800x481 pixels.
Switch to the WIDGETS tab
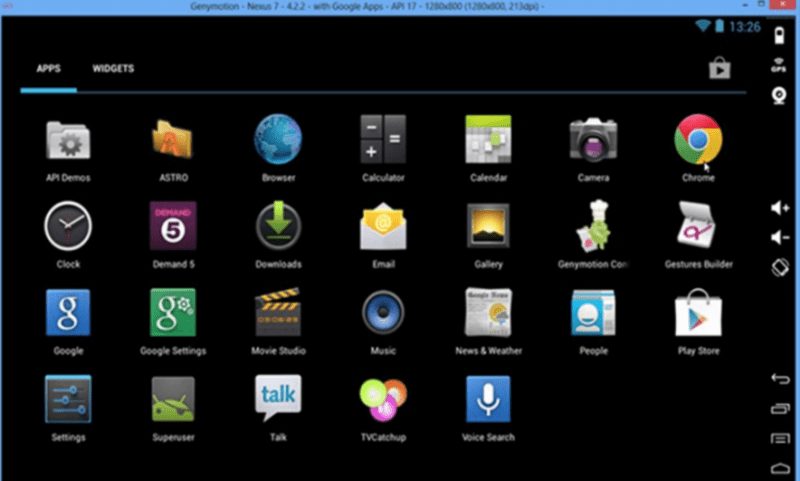click(113, 69)
